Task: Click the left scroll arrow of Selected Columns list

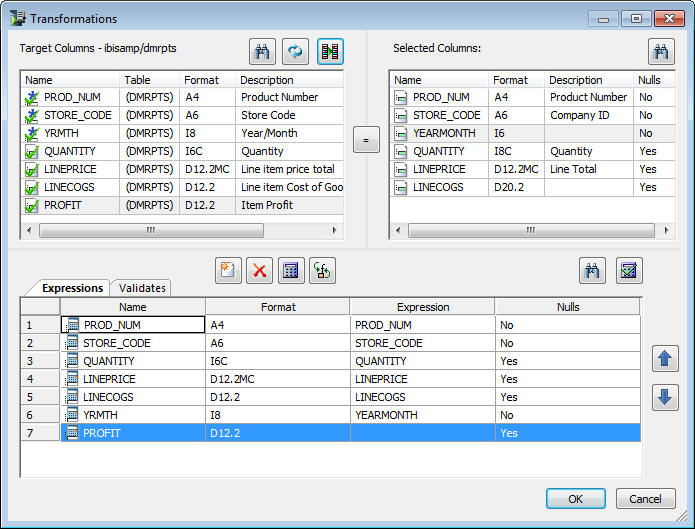Action: click(398, 231)
